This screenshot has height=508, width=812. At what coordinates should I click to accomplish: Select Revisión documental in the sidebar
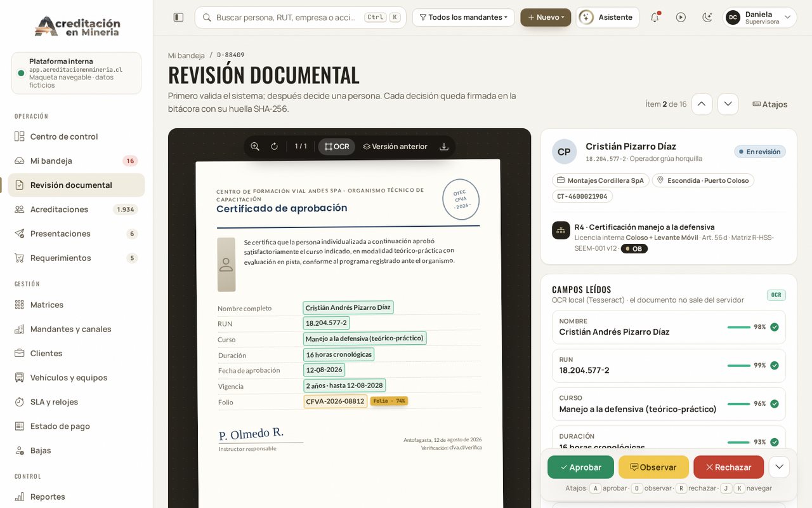76,185
